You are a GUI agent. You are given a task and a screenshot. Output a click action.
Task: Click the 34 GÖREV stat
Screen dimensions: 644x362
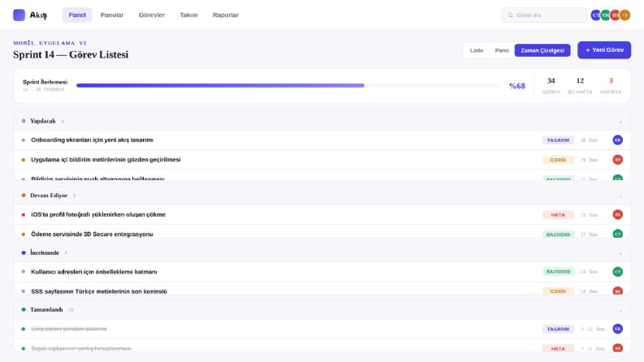tap(551, 86)
